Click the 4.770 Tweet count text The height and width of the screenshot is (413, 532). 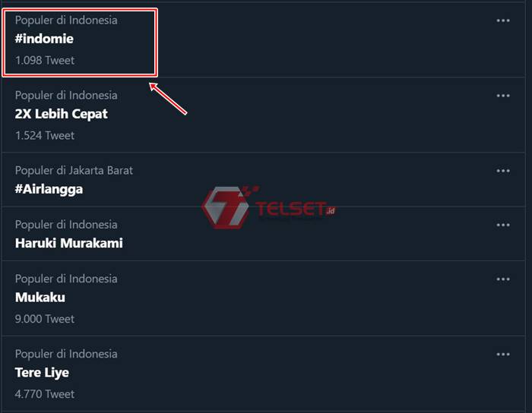coord(45,394)
